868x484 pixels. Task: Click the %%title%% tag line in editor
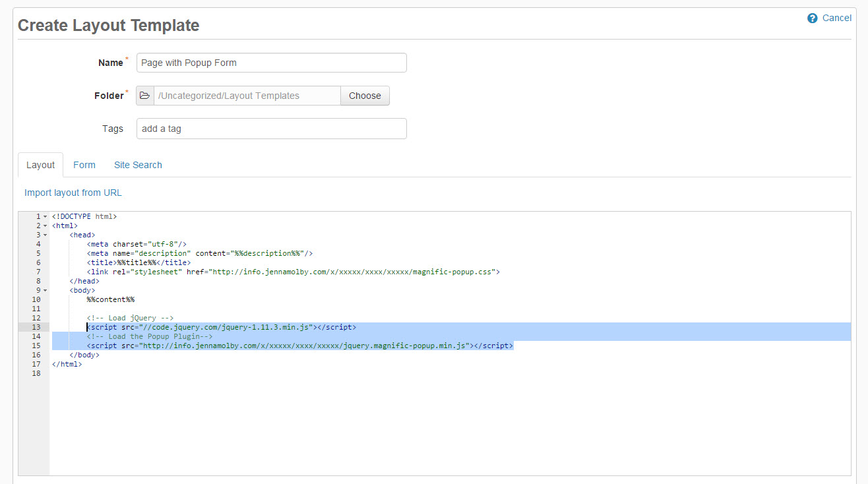pos(139,262)
